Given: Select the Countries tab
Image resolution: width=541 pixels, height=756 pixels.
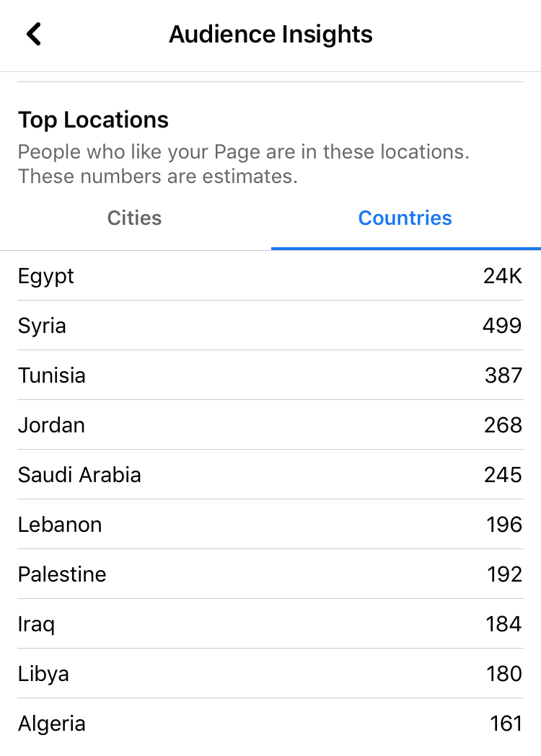Looking at the screenshot, I should coord(405,218).
